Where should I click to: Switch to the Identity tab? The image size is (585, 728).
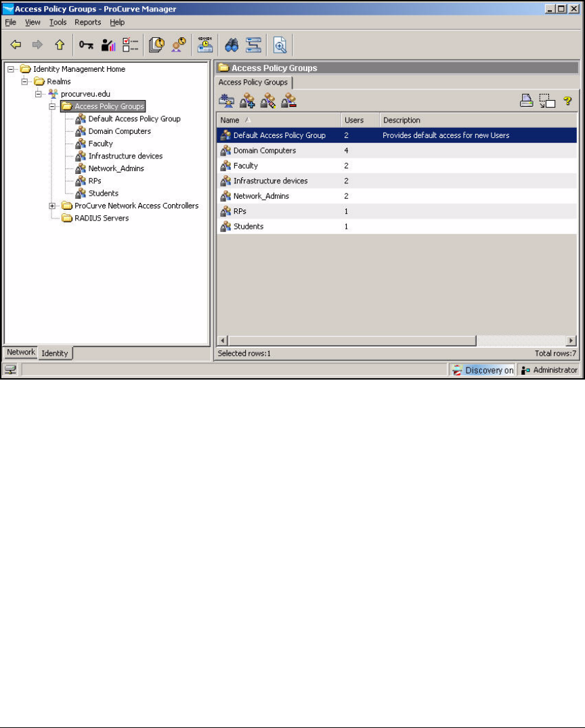click(55, 353)
